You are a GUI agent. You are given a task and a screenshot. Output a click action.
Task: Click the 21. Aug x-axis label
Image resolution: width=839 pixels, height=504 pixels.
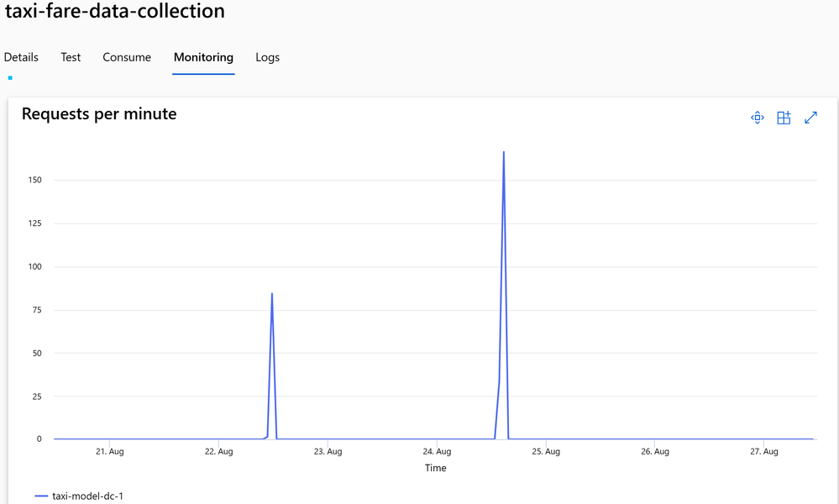pos(109,451)
